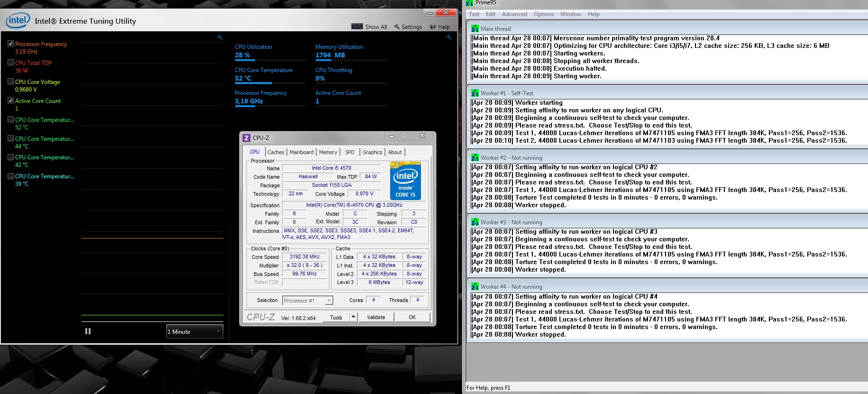Click the Intel Core i5 inside badge
This screenshot has height=394, width=868.
(405, 181)
